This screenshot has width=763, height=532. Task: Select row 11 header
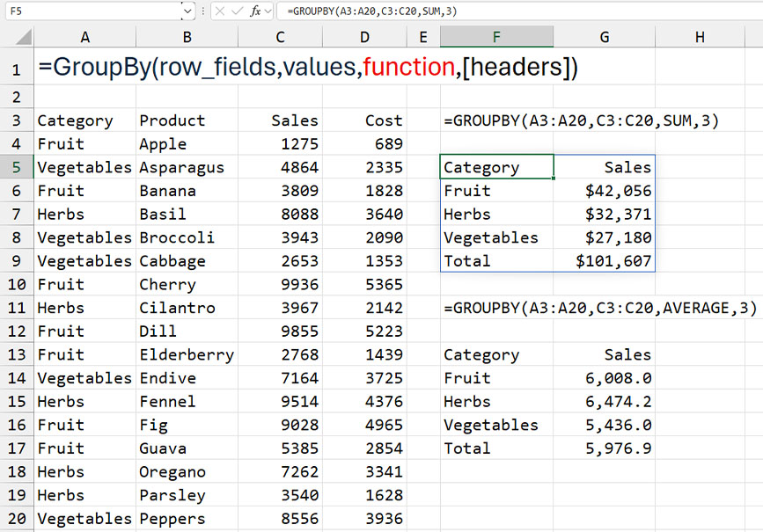17,308
